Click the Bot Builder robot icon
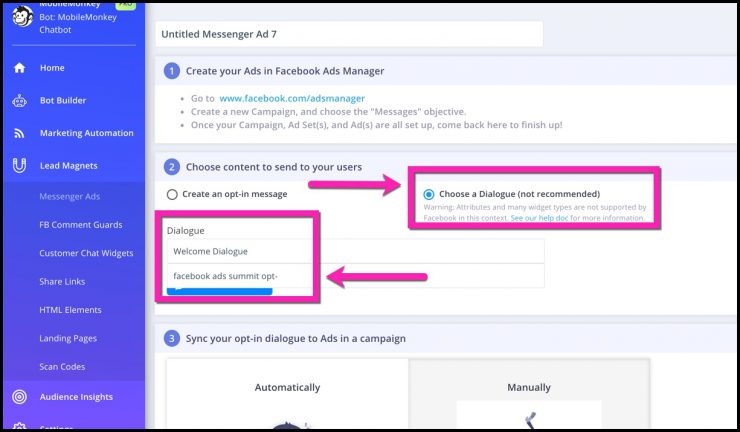Screen dimensions: 740x432 click(x=19, y=101)
